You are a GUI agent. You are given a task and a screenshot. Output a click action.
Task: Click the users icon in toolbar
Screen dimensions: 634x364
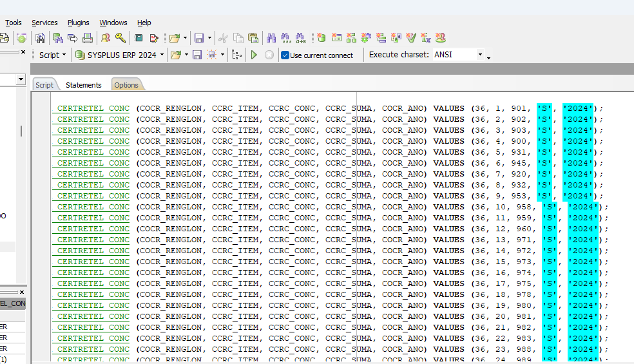(105, 38)
